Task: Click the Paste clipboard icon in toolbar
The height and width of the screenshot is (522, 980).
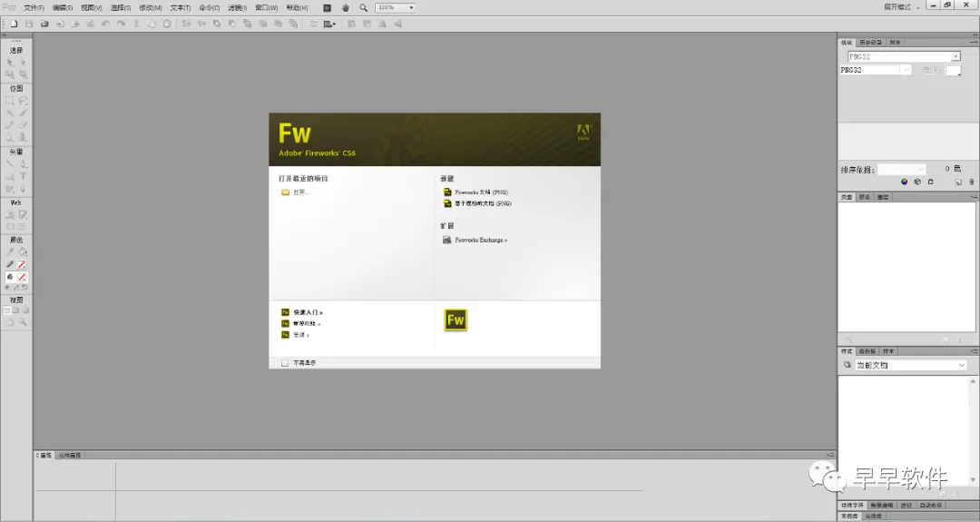Action: click(x=167, y=24)
